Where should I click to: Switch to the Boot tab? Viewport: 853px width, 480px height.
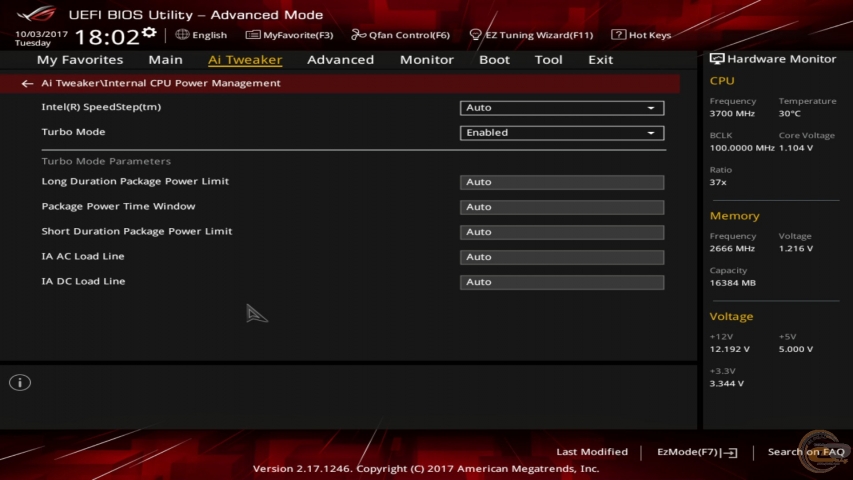click(494, 59)
